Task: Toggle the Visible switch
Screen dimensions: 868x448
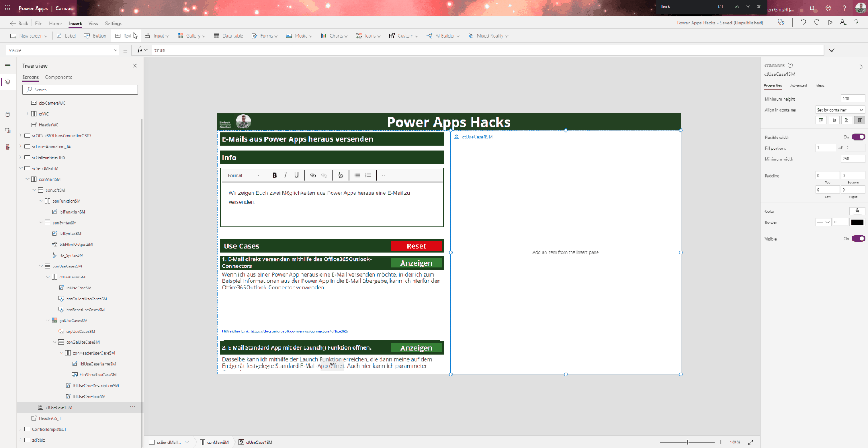Action: (858, 238)
